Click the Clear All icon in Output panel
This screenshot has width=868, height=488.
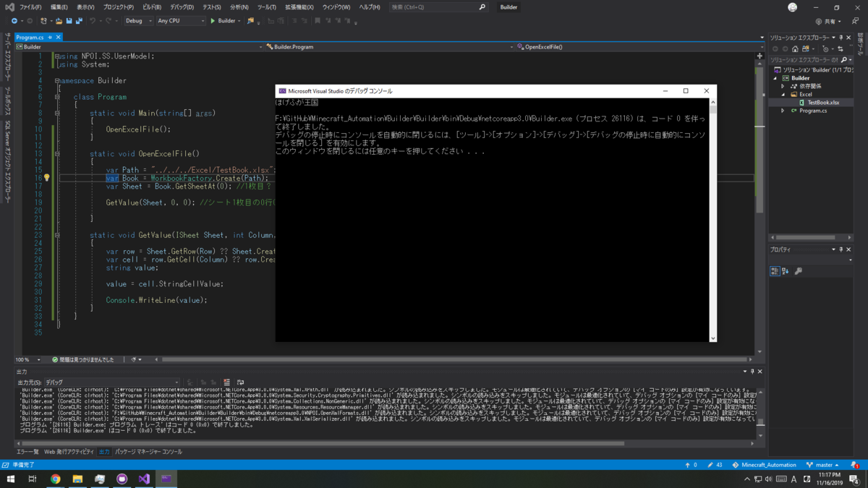[227, 382]
